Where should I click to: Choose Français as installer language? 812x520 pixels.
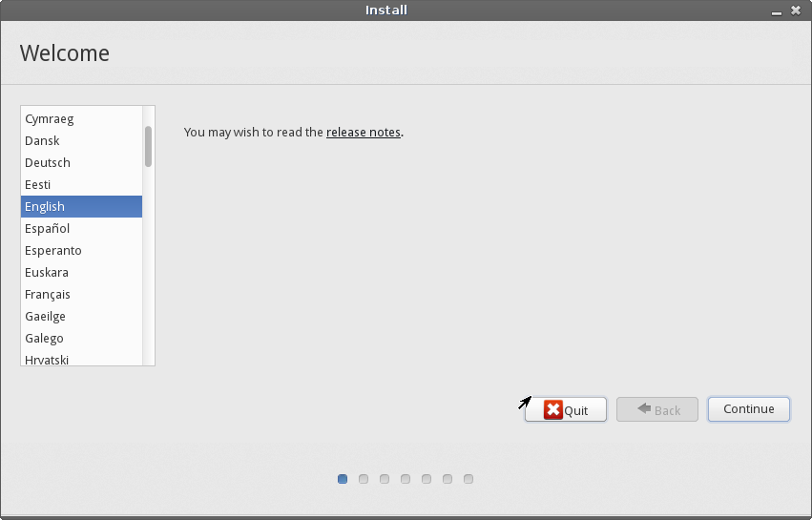(81, 294)
